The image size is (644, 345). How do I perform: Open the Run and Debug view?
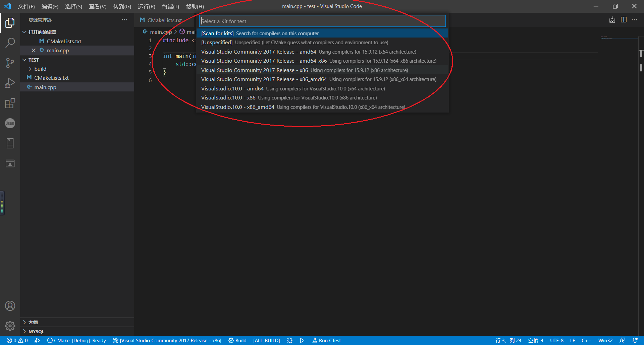[x=10, y=83]
